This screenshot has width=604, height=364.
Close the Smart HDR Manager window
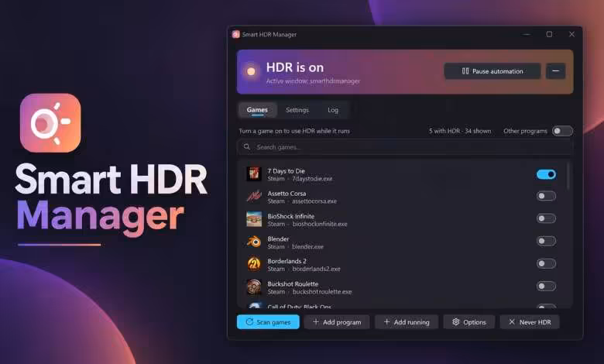pos(572,34)
